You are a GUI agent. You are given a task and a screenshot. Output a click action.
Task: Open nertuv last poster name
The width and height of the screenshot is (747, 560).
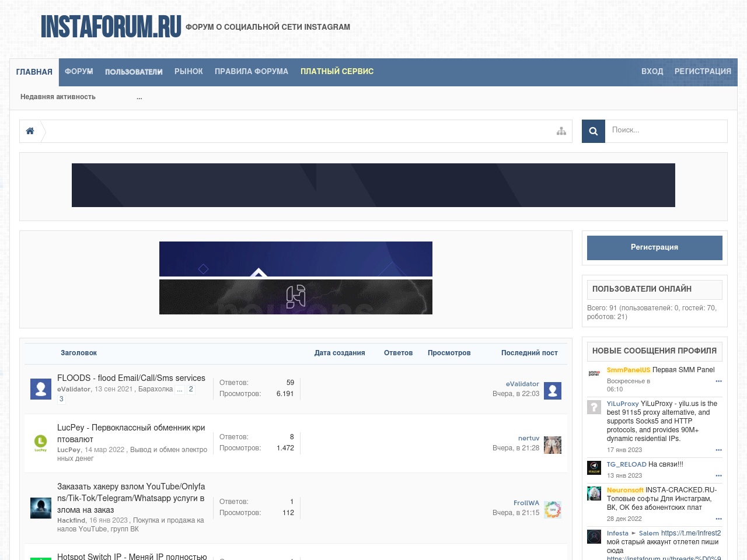pos(529,438)
